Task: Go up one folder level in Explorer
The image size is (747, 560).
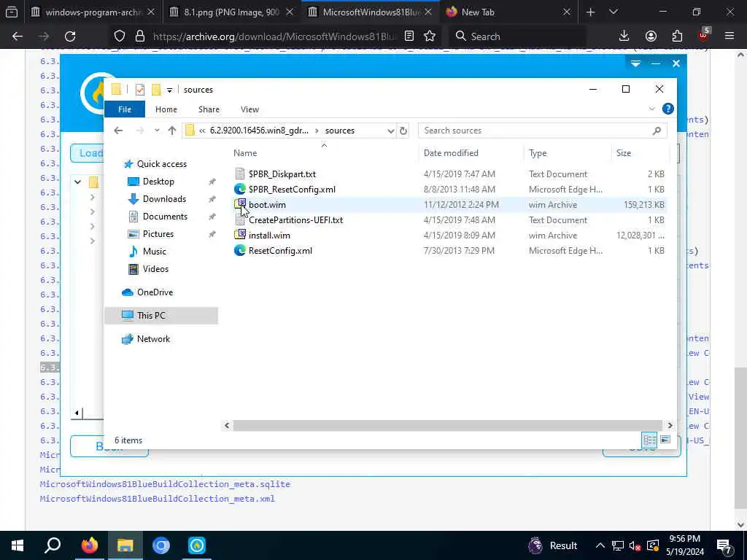Action: (172, 131)
